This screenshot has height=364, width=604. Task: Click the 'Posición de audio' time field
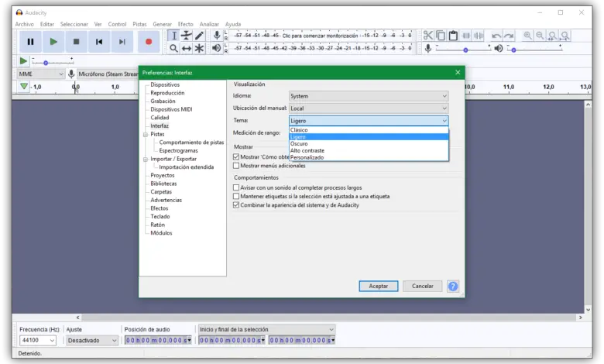tap(158, 340)
